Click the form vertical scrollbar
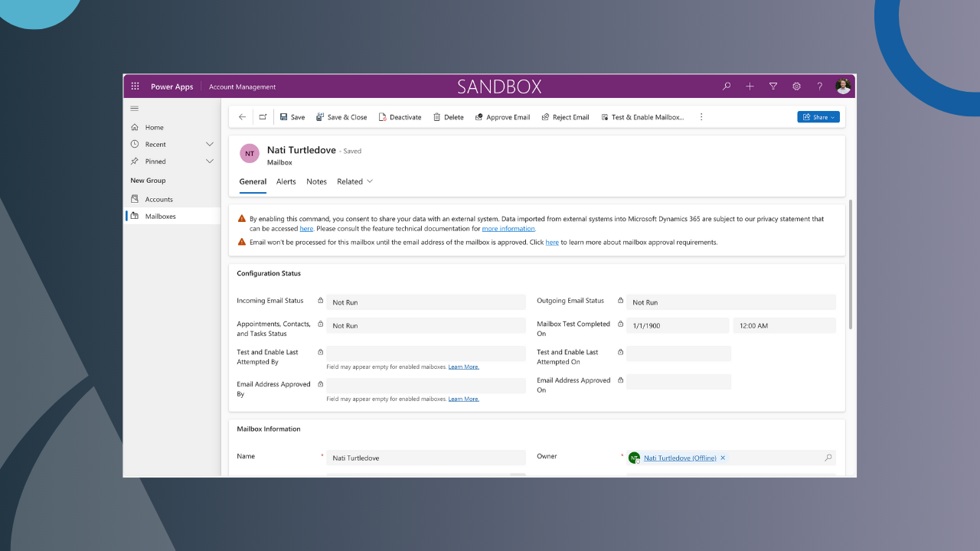 click(851, 265)
